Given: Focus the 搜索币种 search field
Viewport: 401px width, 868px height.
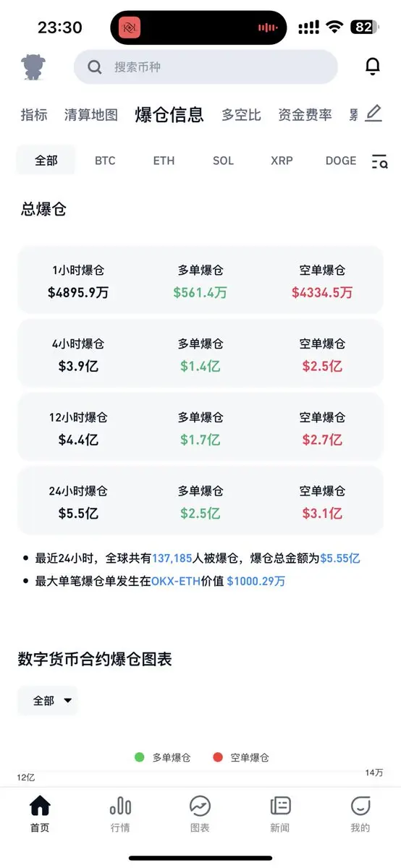Looking at the screenshot, I should [x=206, y=67].
